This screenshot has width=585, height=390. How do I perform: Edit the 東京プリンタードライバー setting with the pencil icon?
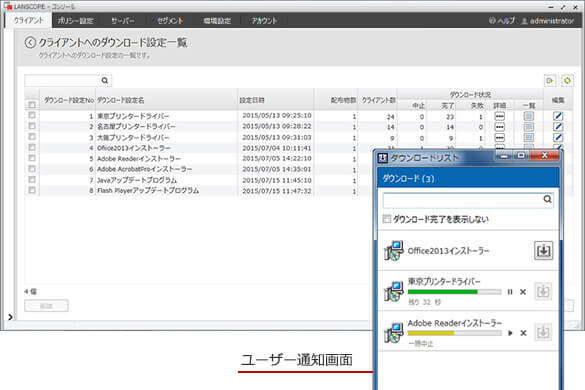click(558, 116)
